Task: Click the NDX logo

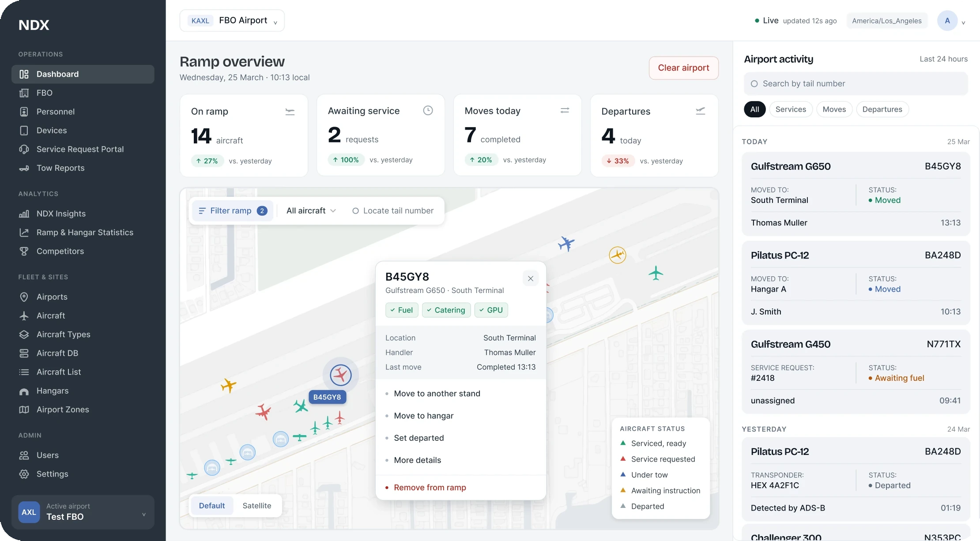Action: (x=34, y=25)
